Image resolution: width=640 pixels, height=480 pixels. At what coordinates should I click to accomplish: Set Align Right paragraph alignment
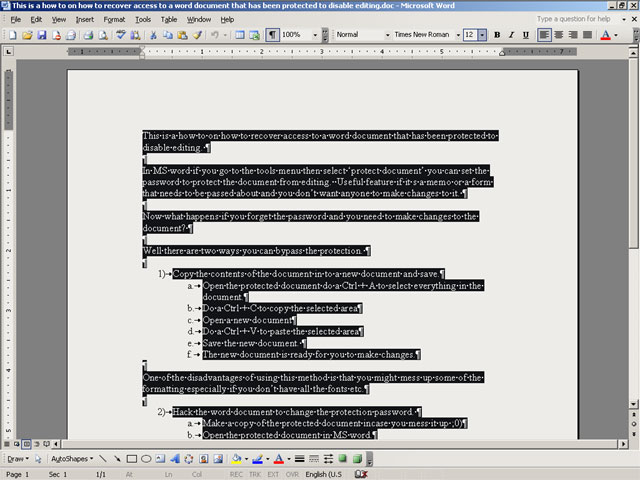tap(573, 35)
